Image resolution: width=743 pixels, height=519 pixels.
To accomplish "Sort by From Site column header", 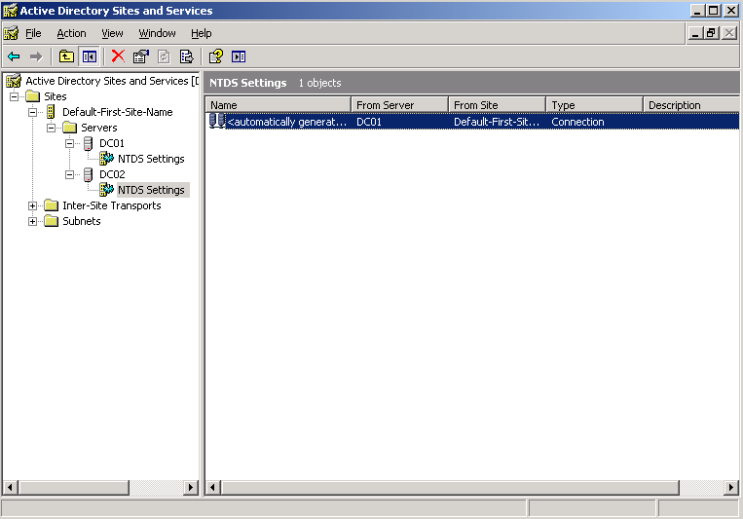I will click(497, 105).
